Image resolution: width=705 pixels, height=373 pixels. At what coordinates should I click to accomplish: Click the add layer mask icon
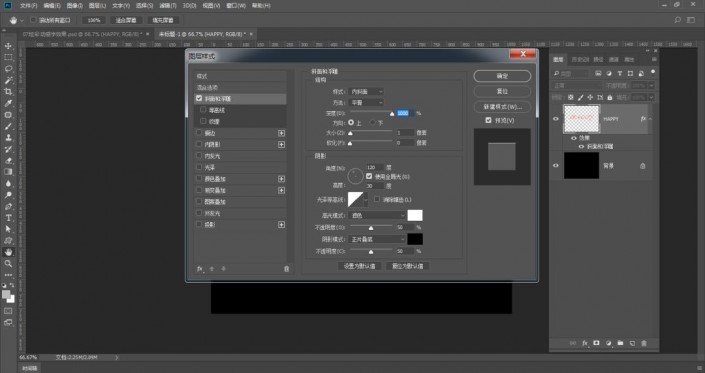tap(596, 343)
